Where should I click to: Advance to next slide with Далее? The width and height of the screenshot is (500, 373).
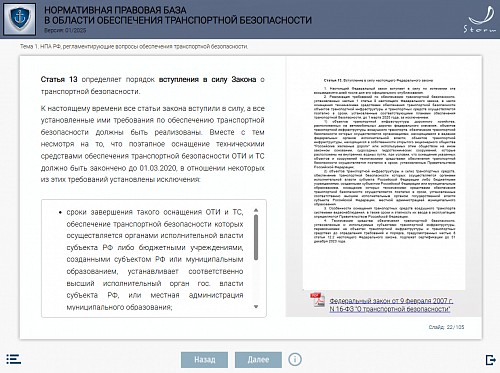pyautogui.click(x=258, y=360)
